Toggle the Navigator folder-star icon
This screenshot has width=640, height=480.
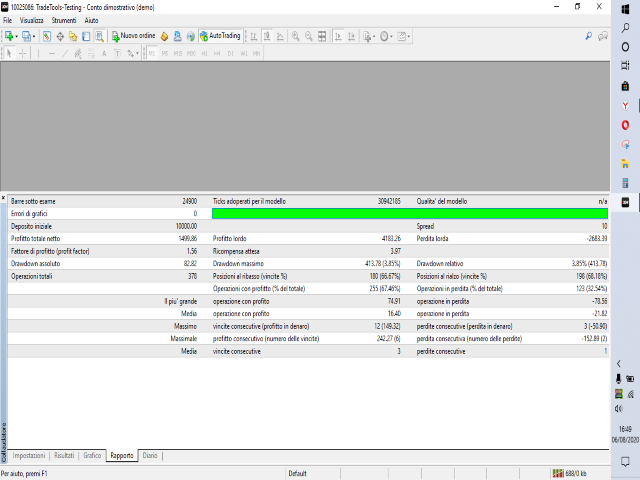point(73,36)
